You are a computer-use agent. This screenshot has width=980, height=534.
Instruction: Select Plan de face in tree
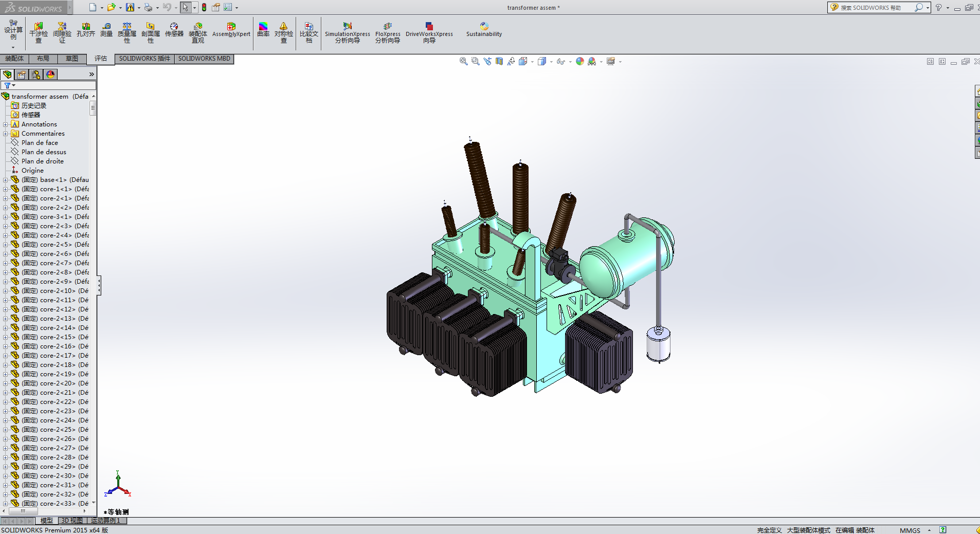(40, 143)
